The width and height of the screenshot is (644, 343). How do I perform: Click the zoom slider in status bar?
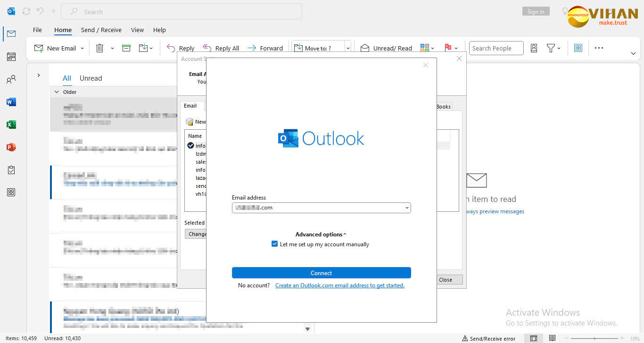(594, 338)
